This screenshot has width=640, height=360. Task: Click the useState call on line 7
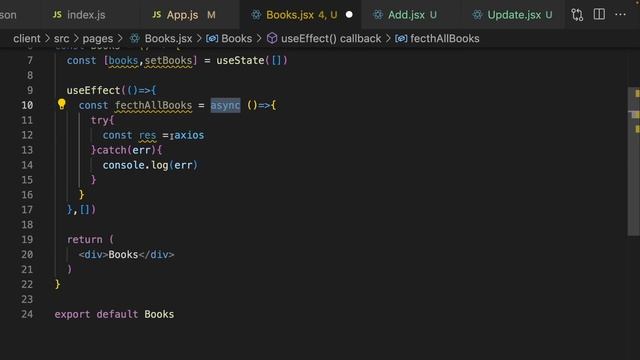(x=240, y=60)
